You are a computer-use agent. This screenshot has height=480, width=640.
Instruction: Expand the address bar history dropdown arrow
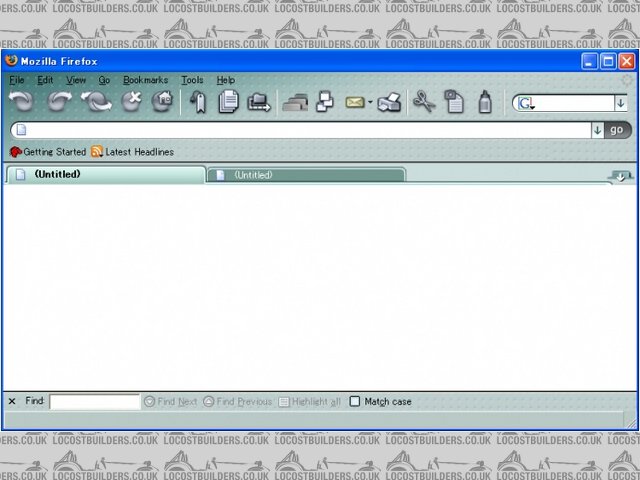tap(597, 130)
